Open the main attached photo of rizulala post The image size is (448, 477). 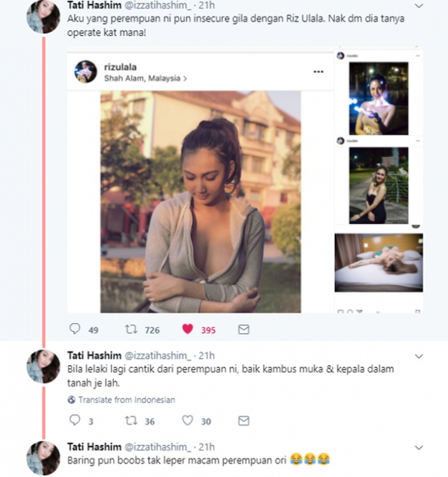pyautogui.click(x=201, y=202)
